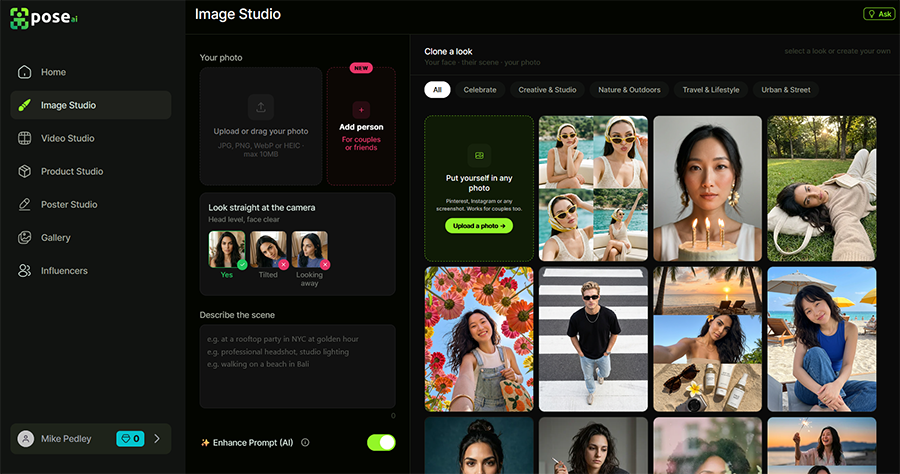Select the hair bun teal background look
This screenshot has height=474, width=900.
[479, 445]
